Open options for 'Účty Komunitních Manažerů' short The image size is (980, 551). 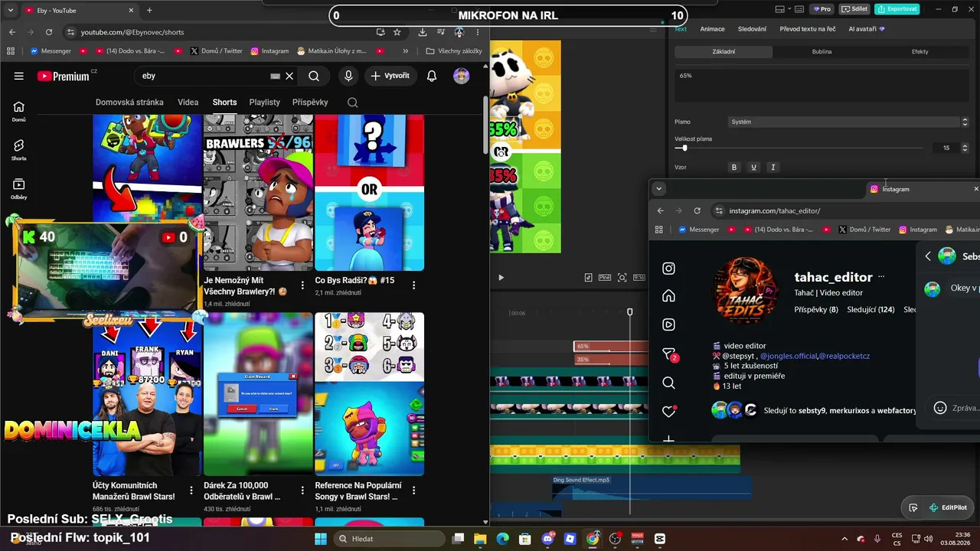click(x=191, y=491)
